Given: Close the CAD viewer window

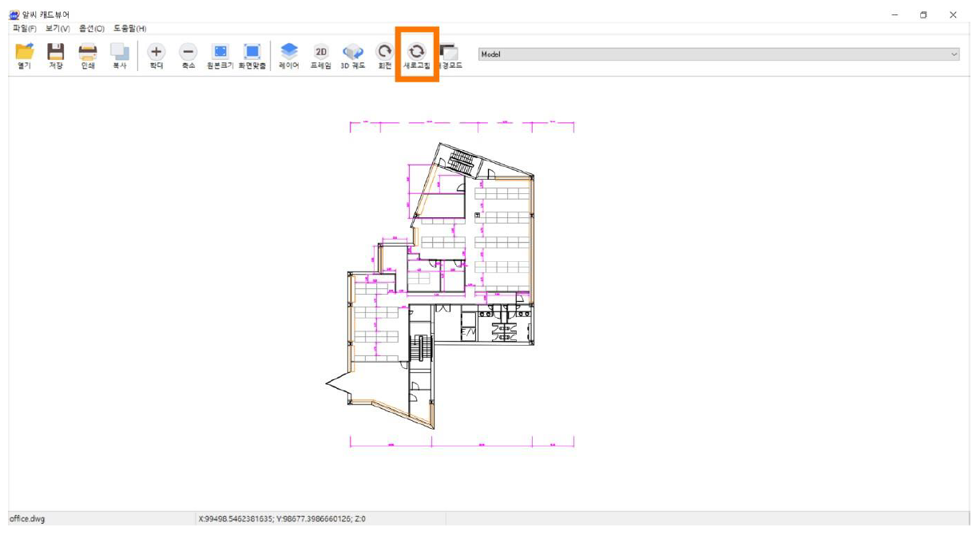Looking at the screenshot, I should pos(953,14).
